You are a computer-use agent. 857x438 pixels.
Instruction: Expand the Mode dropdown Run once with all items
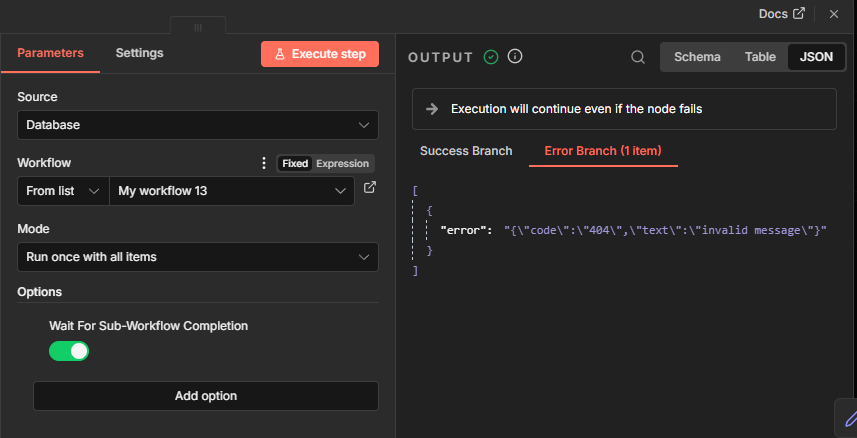pos(198,257)
